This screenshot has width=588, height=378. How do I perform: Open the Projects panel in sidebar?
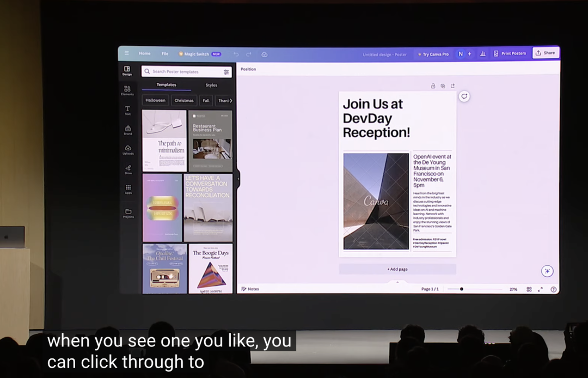(x=128, y=213)
